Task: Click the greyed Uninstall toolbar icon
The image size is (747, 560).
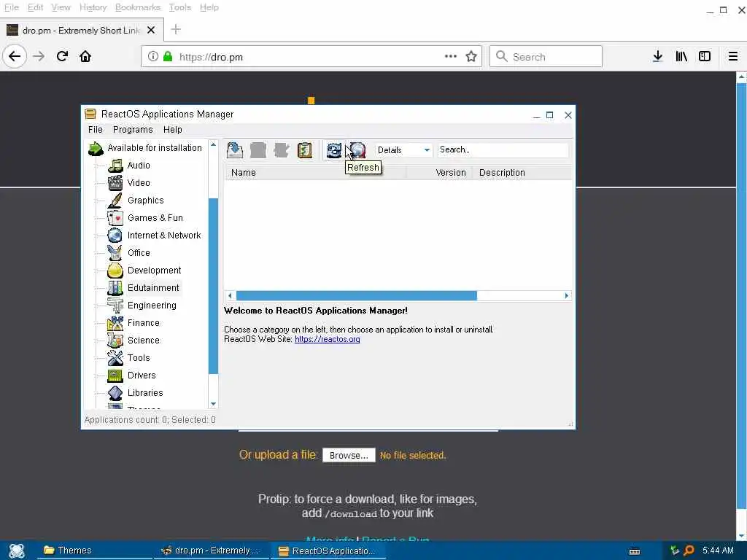Action: [x=258, y=150]
